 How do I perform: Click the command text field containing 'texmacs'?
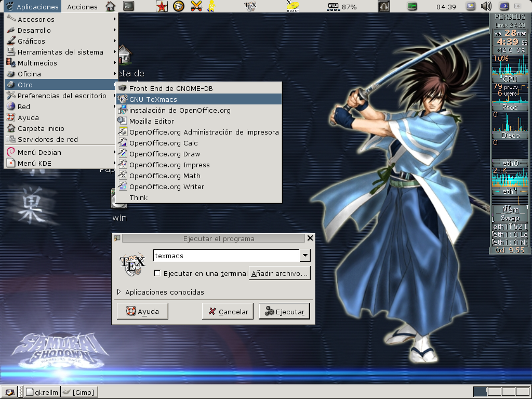click(x=226, y=256)
